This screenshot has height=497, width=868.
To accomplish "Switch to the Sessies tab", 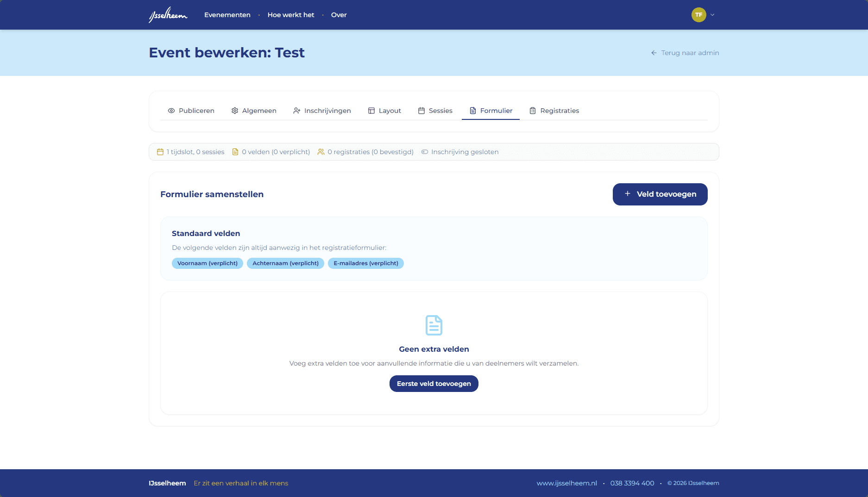I will click(x=435, y=111).
